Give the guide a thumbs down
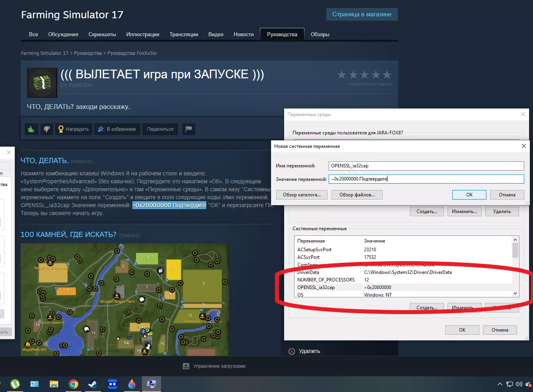 click(47, 129)
